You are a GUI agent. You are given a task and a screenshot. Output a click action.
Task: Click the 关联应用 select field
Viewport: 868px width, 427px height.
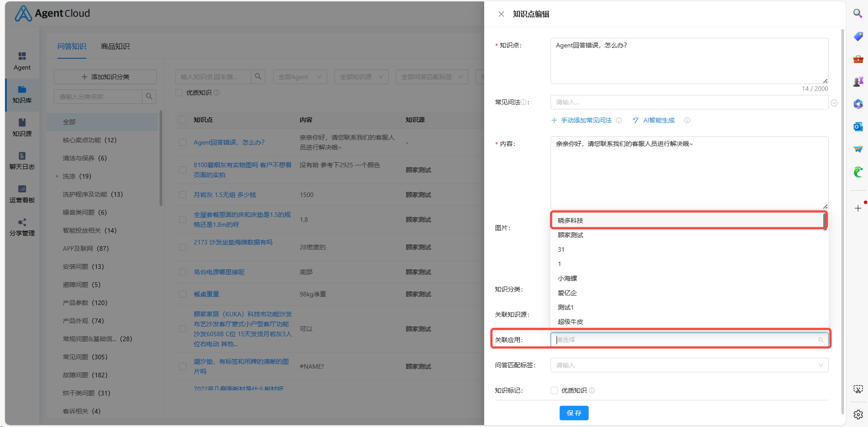(689, 340)
